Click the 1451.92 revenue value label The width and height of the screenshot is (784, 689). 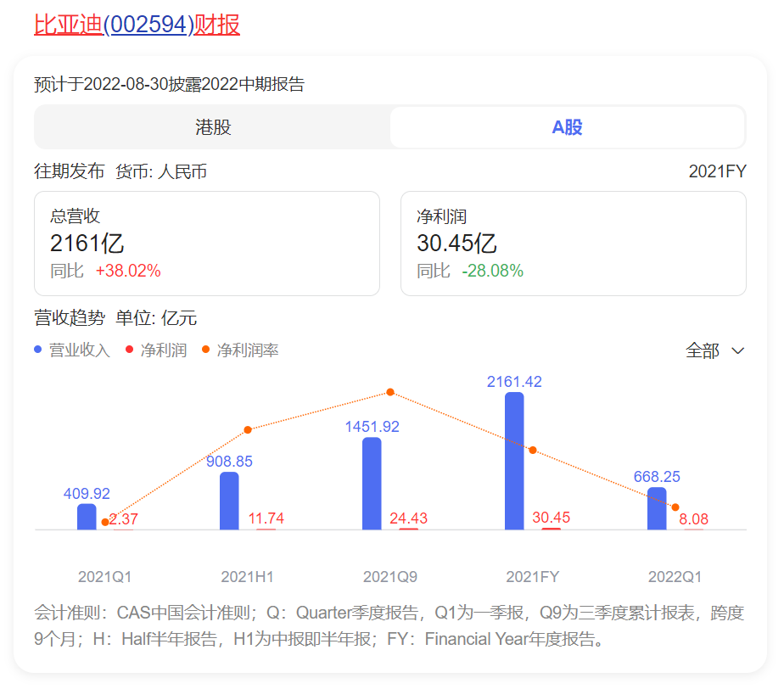(x=372, y=427)
